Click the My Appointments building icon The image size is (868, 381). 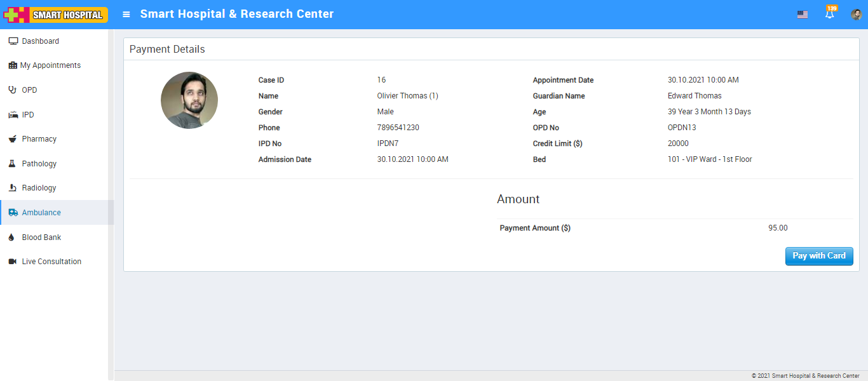tap(13, 65)
